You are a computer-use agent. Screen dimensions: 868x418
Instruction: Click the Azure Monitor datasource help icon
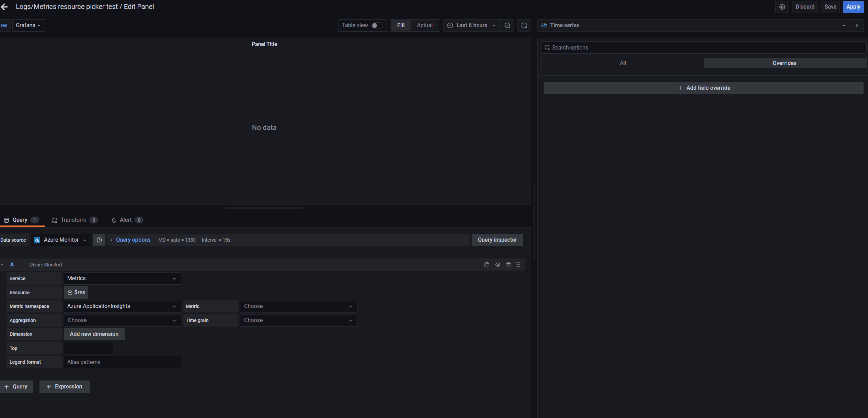pyautogui.click(x=99, y=240)
